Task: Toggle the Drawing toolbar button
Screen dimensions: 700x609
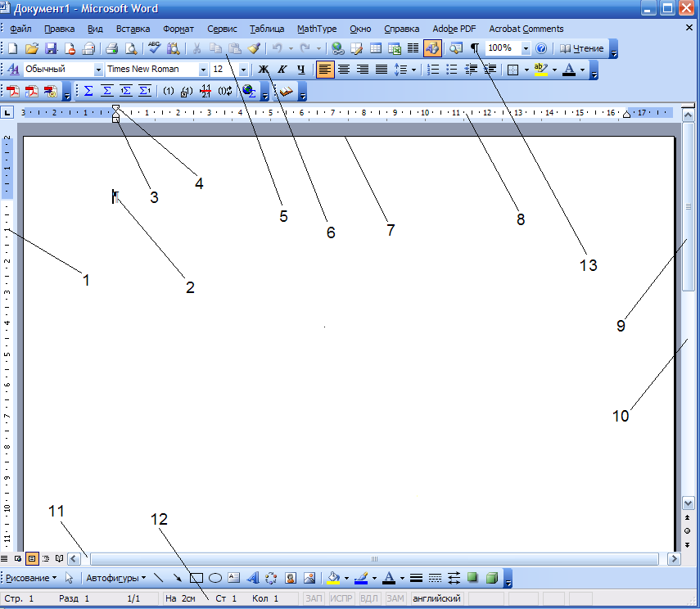Action: (x=432, y=48)
